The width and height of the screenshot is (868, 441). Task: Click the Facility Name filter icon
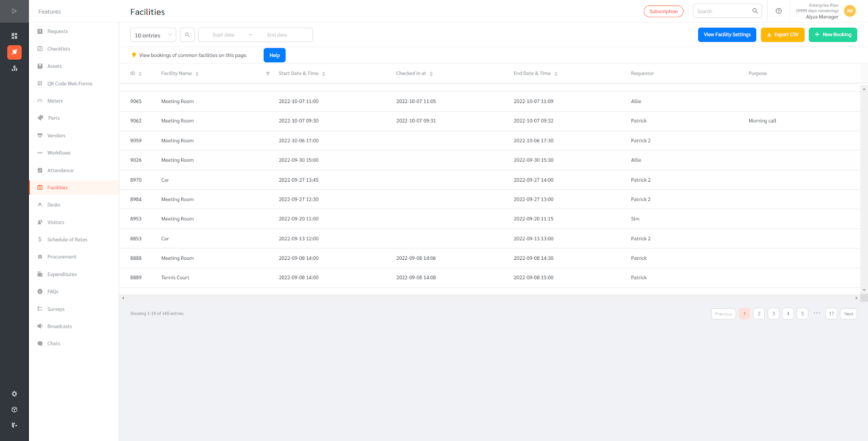tap(267, 74)
